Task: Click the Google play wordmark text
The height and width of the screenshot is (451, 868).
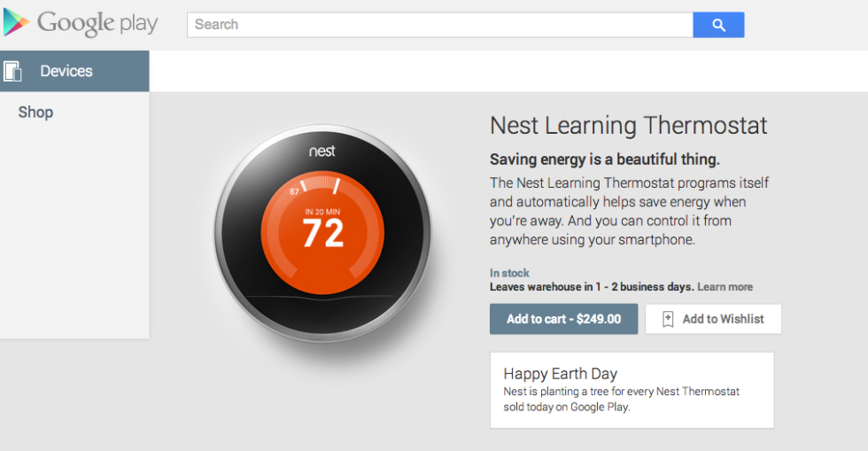Action: point(97,23)
